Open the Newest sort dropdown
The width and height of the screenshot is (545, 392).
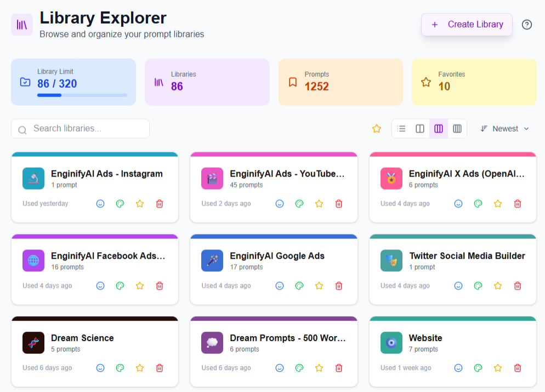point(505,129)
